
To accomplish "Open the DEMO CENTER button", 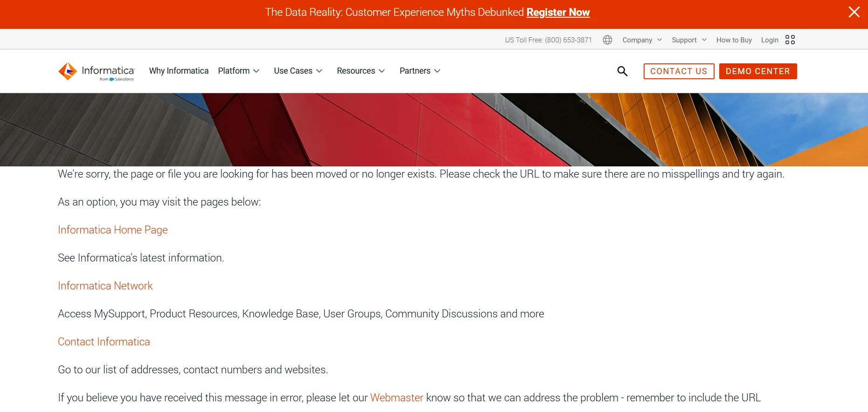I will tap(758, 71).
